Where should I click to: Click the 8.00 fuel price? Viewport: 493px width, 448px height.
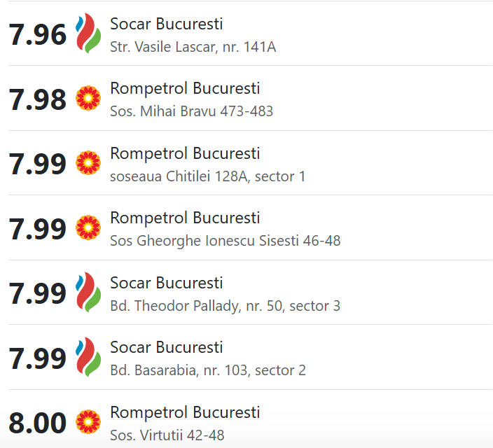click(x=38, y=423)
